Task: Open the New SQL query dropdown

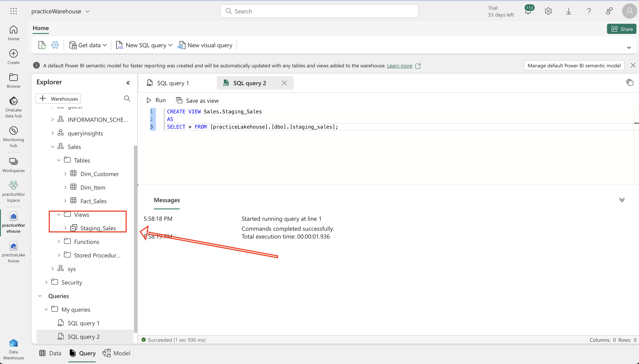Action: (144, 45)
